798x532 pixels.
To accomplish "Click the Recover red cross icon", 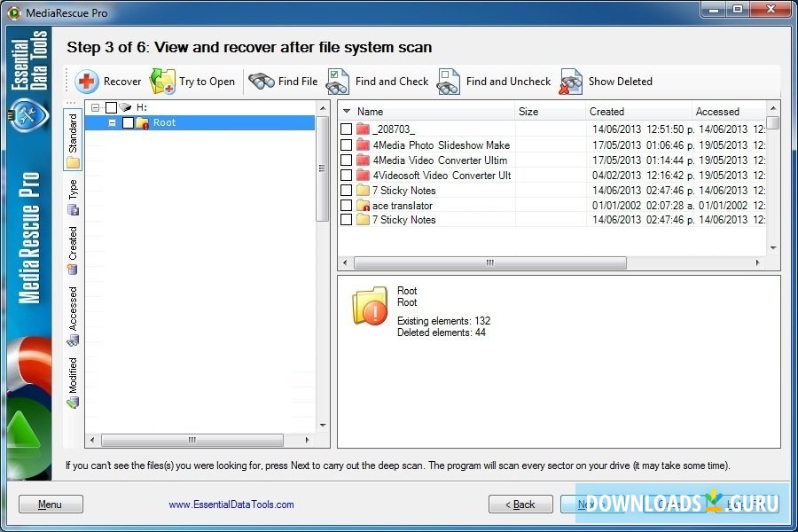I will (x=87, y=82).
